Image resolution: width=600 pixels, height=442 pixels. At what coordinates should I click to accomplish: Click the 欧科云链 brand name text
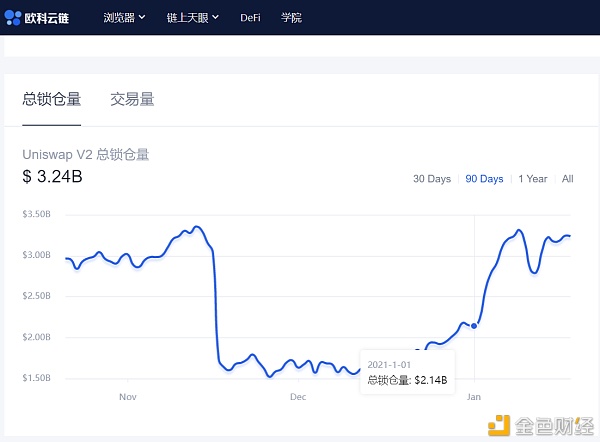(47, 18)
